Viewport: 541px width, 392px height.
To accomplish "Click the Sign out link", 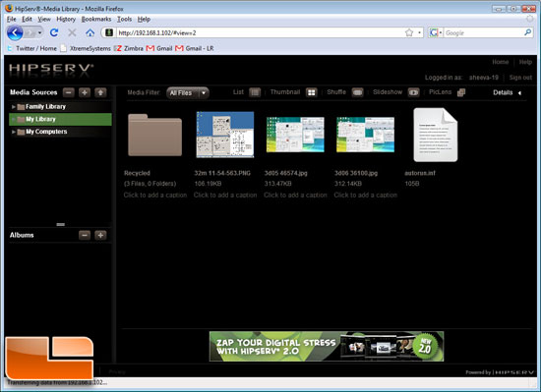I will [x=520, y=78].
